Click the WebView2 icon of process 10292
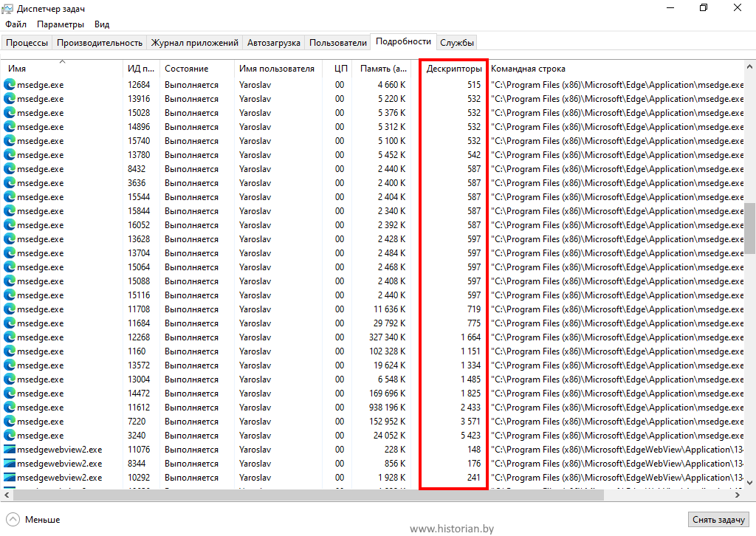Viewport: 756px width, 536px height. [x=10, y=477]
